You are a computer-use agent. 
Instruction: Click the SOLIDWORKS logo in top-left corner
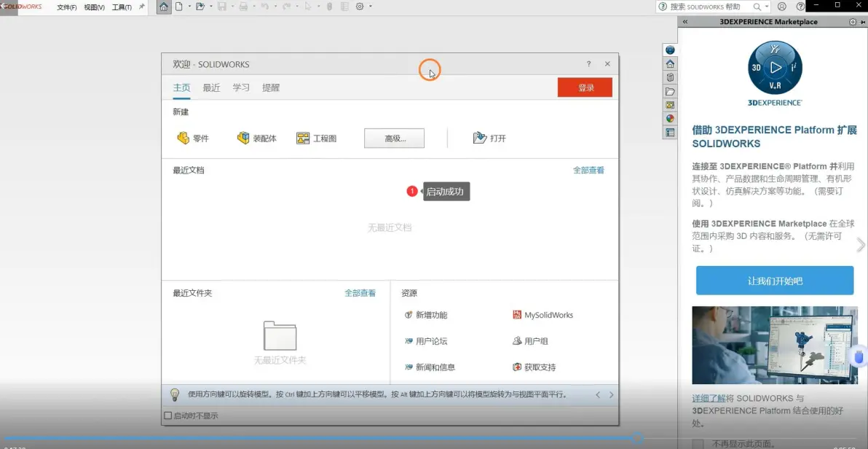(x=22, y=7)
